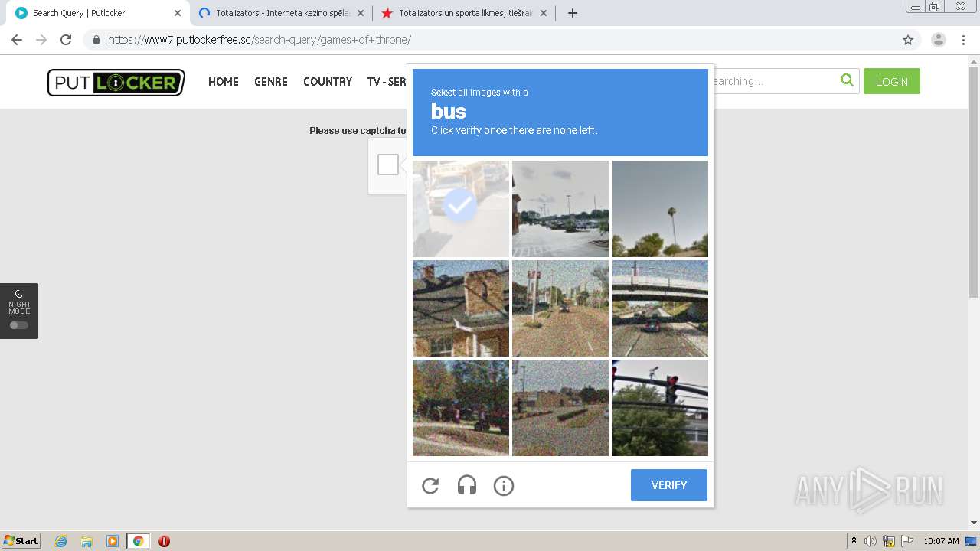Launch Internet Explorer from taskbar
Viewport: 980px width, 551px height.
pyautogui.click(x=61, y=541)
